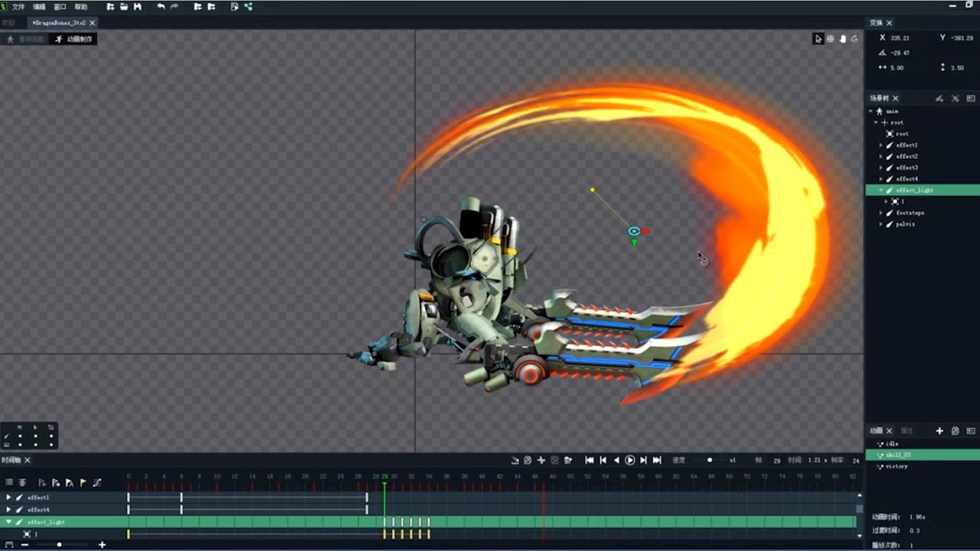Click the bone filter icon in scene tree header
The image size is (980, 551).
(939, 98)
